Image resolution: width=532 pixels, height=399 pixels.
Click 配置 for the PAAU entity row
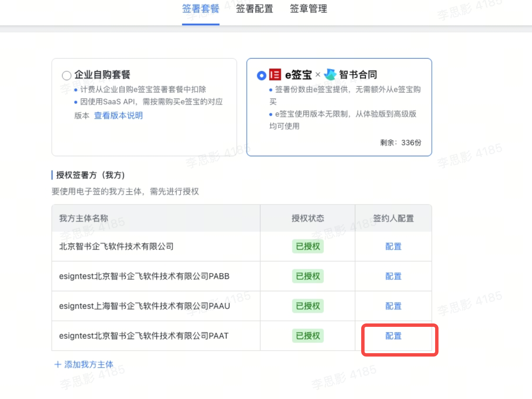pyautogui.click(x=393, y=306)
